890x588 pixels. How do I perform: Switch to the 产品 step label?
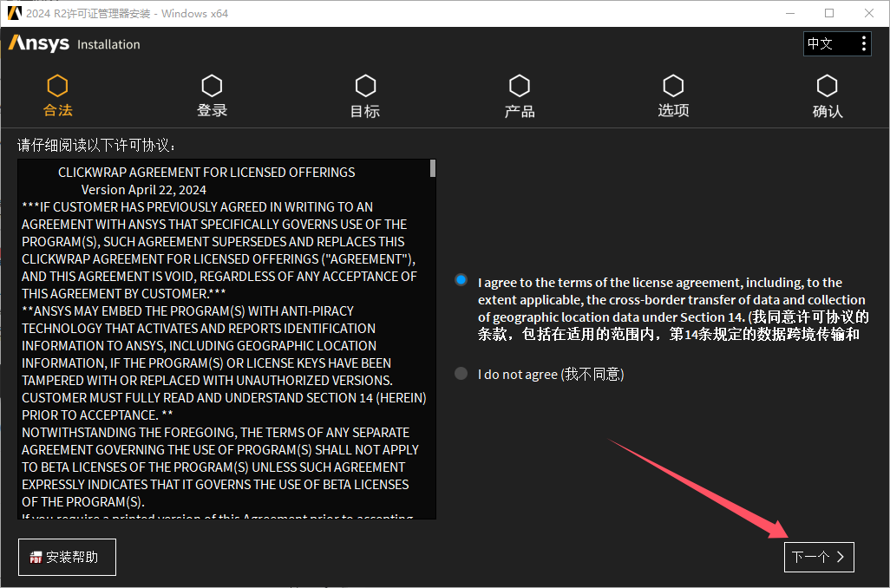point(520,111)
